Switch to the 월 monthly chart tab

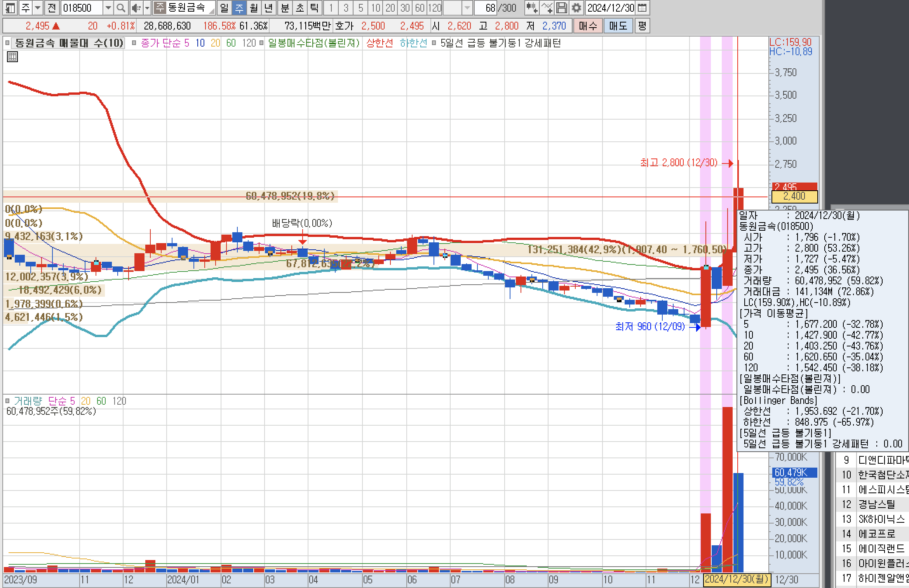coord(254,8)
